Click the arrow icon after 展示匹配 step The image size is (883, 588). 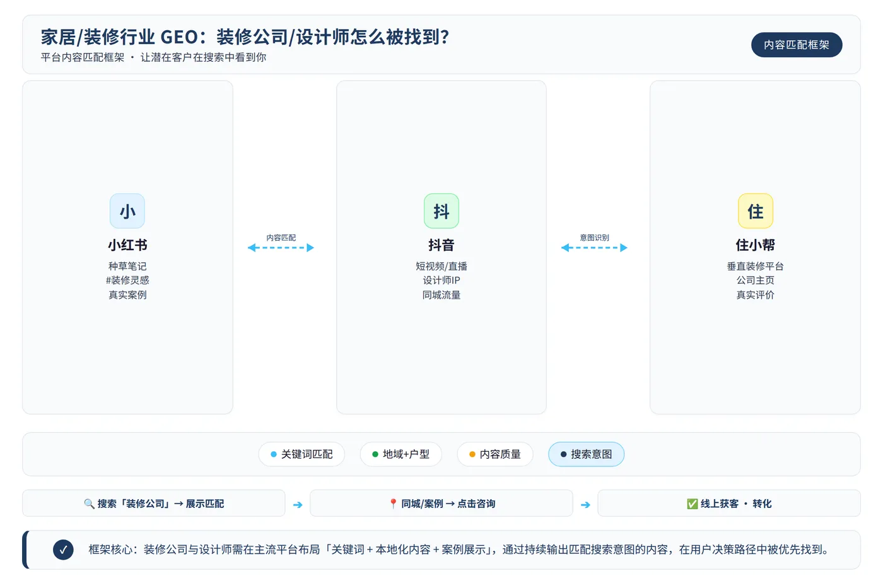[x=298, y=504]
